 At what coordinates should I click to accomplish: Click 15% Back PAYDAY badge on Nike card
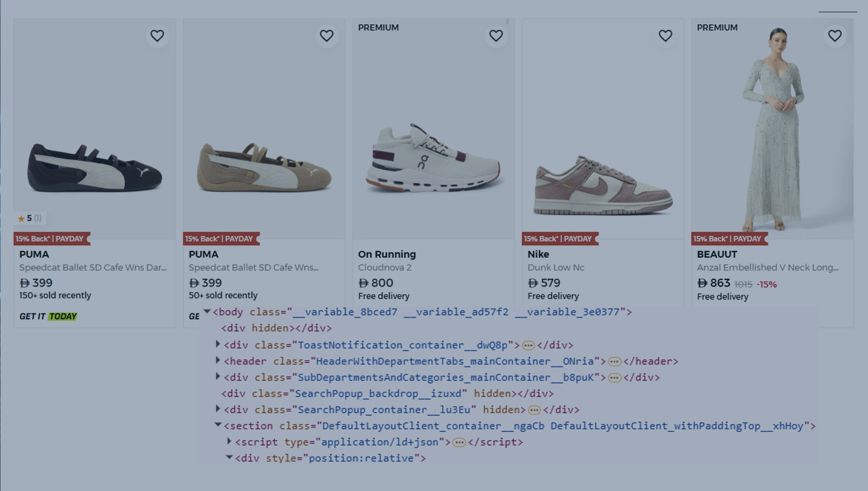[x=558, y=239]
